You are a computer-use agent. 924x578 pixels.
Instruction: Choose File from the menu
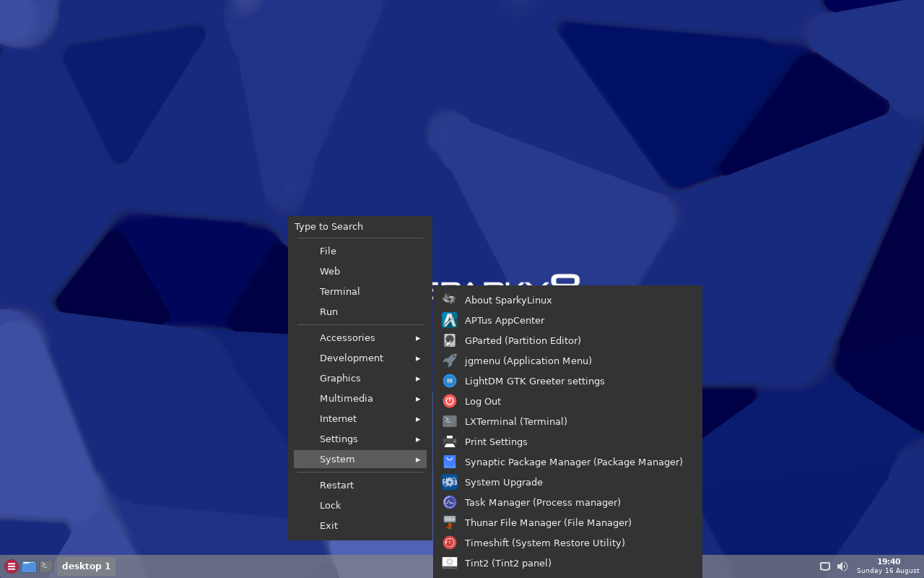[x=360, y=251]
